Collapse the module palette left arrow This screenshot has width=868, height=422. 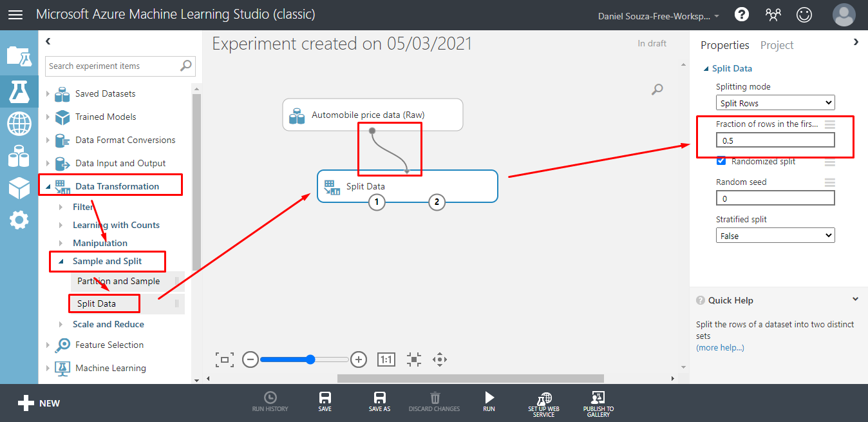coord(48,41)
